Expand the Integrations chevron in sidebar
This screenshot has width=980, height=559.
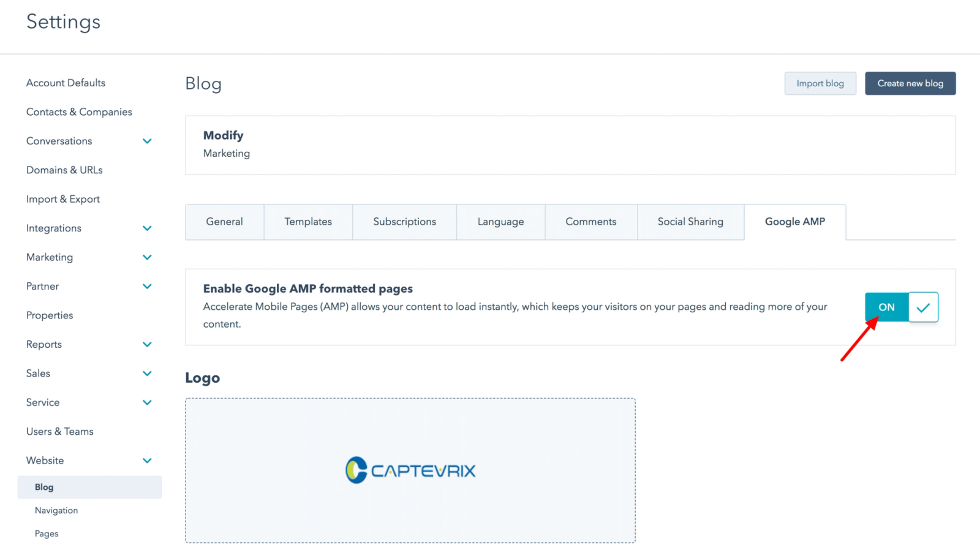click(147, 228)
